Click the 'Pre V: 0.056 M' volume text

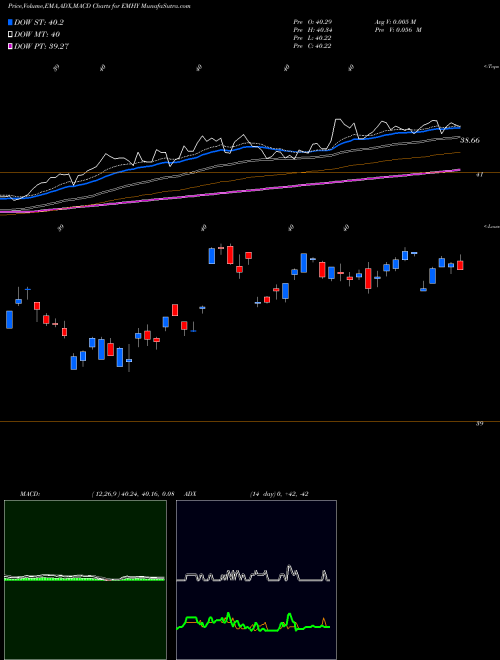[398, 30]
